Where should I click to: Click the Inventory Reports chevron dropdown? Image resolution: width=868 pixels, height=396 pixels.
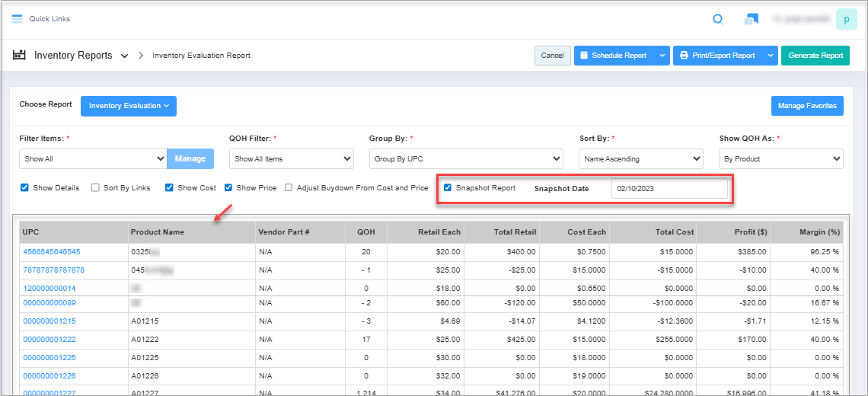pos(124,56)
